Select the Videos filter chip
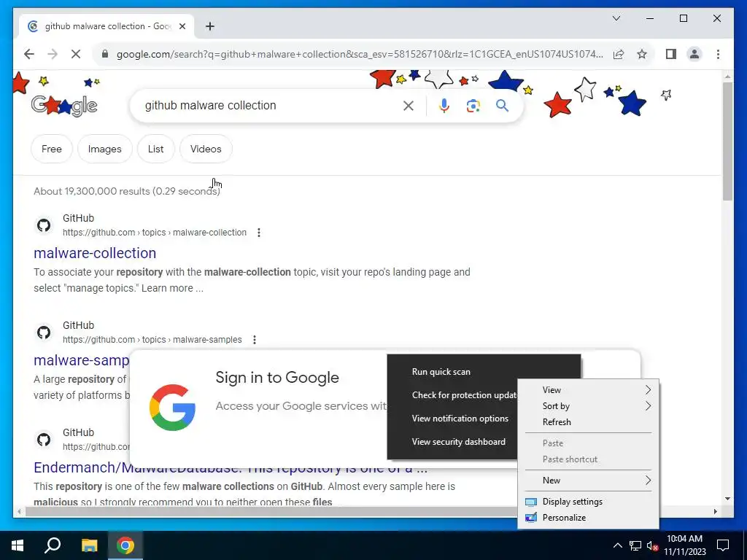The height and width of the screenshot is (560, 747). coord(206,149)
